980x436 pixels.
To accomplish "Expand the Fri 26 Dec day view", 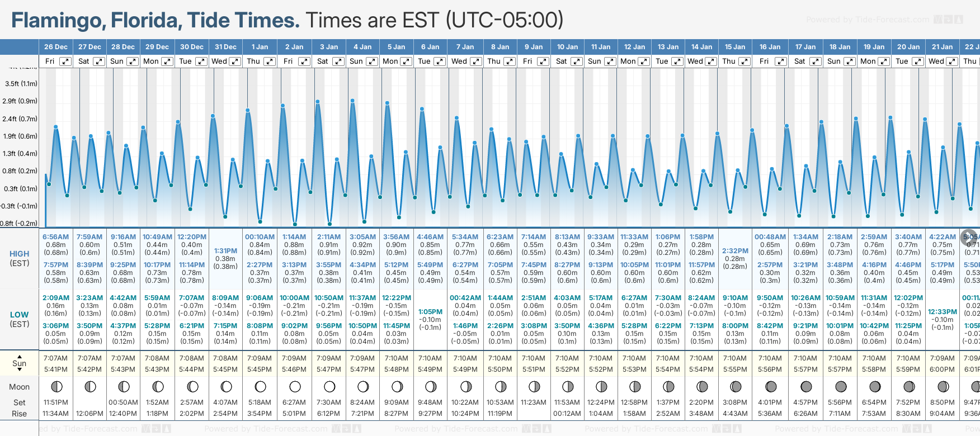I will [x=65, y=61].
